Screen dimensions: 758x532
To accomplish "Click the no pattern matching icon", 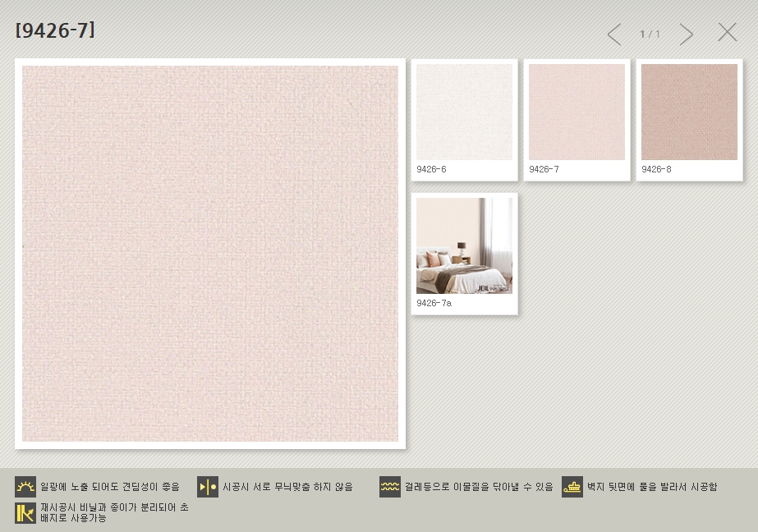I will coord(208,487).
